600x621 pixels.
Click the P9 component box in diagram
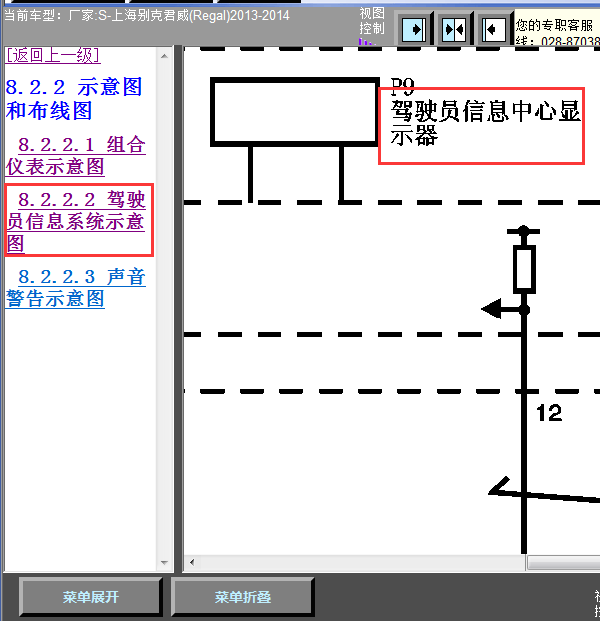click(294, 112)
